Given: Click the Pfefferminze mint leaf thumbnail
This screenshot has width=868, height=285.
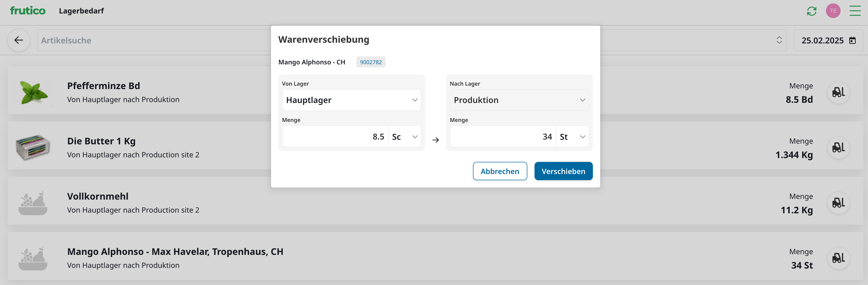Looking at the screenshot, I should pos(33,92).
